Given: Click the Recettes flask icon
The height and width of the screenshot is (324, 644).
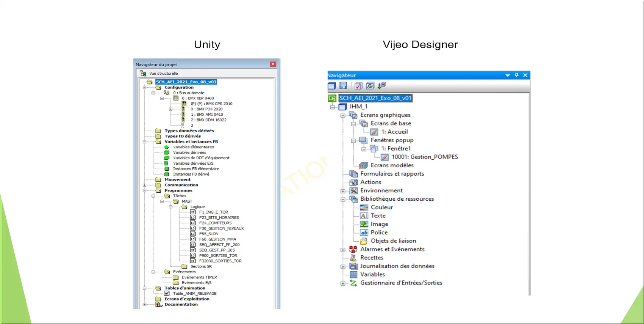Looking at the screenshot, I should 353,258.
